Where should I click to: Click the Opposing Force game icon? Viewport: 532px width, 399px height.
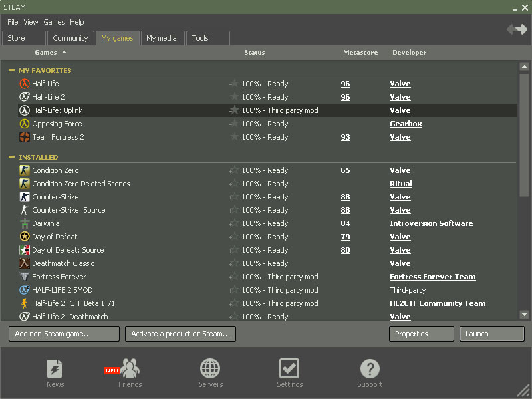pos(25,124)
